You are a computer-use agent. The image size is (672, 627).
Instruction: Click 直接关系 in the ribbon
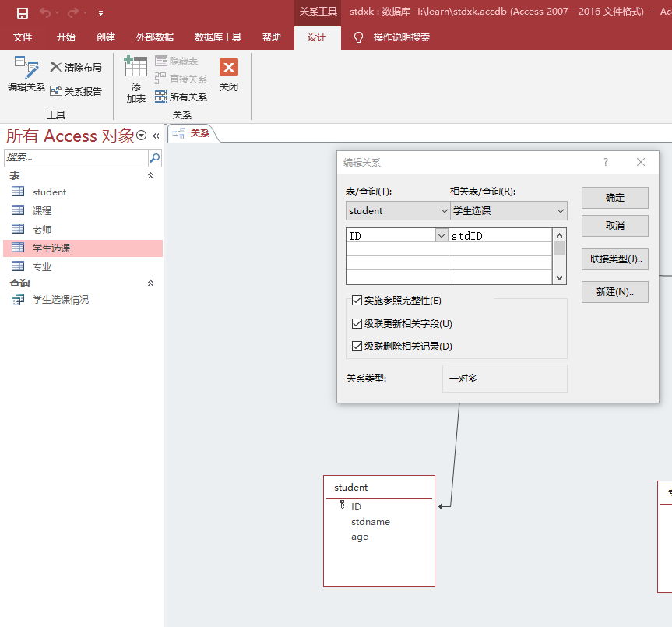click(181, 79)
